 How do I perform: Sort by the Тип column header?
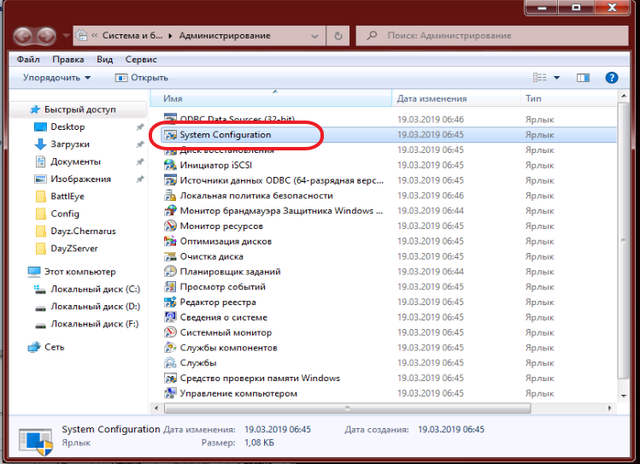coord(569,98)
